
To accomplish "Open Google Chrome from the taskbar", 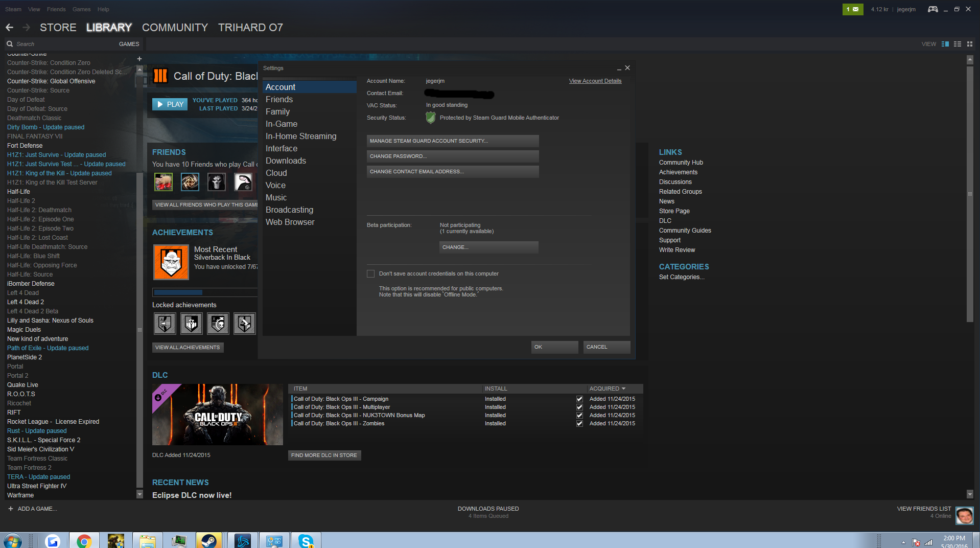I will pos(84,541).
